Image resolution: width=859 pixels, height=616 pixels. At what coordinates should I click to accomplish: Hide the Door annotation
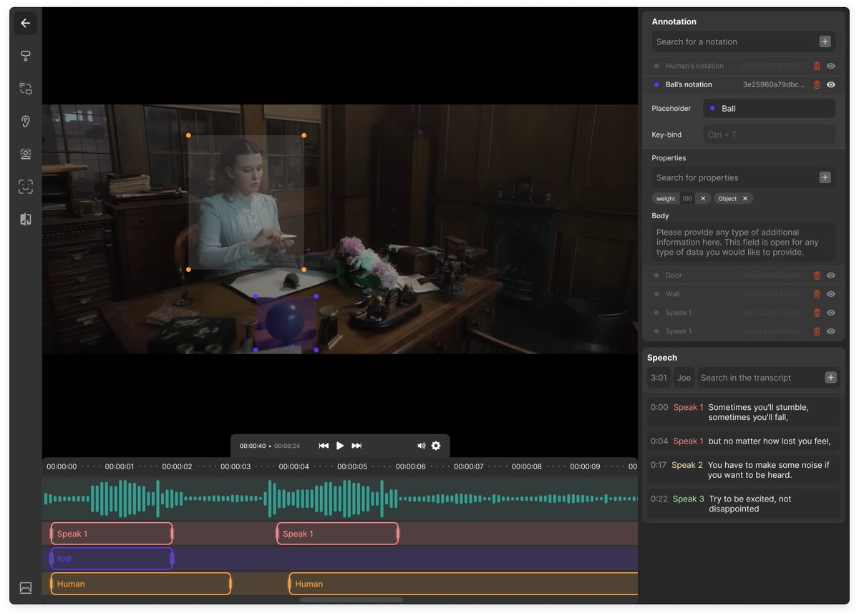point(831,275)
